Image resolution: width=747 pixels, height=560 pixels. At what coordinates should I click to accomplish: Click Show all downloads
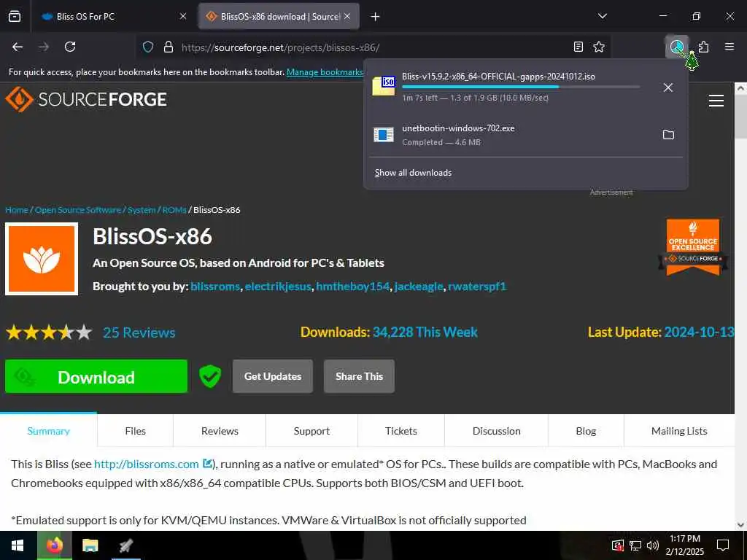(x=413, y=173)
